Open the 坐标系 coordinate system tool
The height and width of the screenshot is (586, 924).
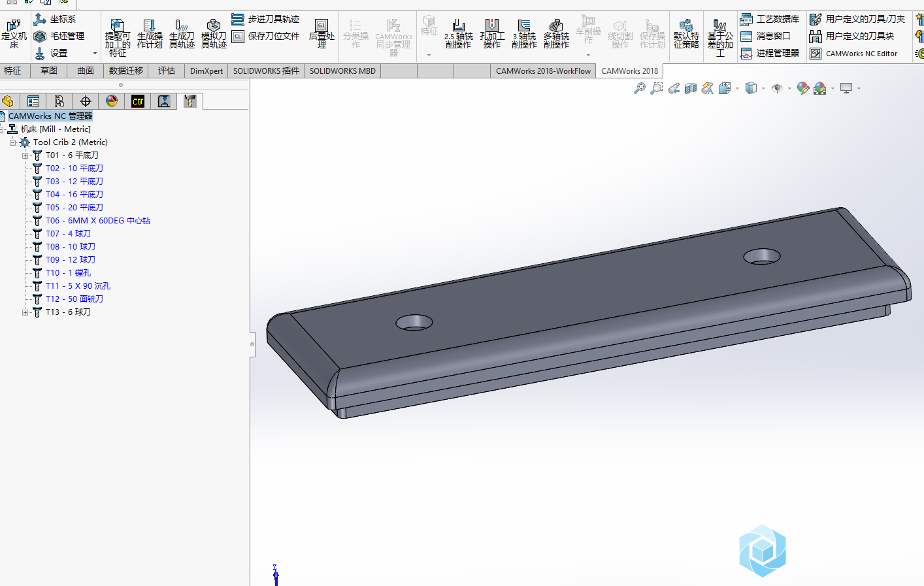tap(55, 19)
